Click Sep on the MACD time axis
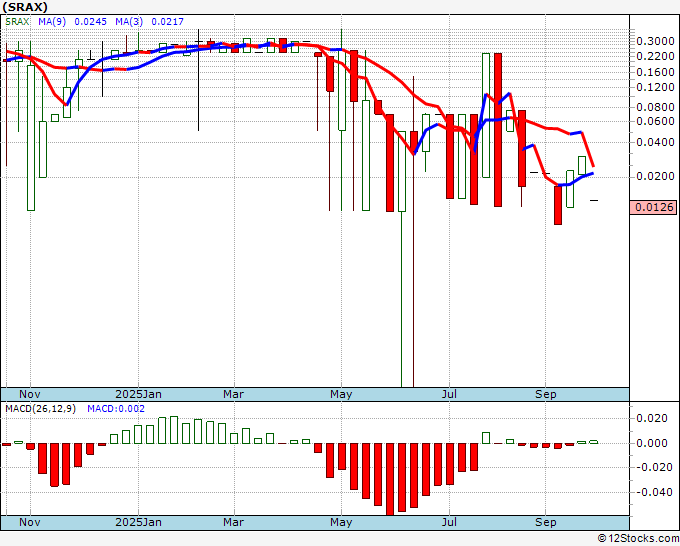 pos(545,522)
